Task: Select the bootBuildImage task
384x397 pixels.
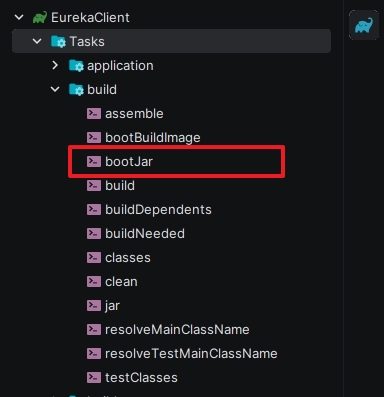Action: pos(153,138)
